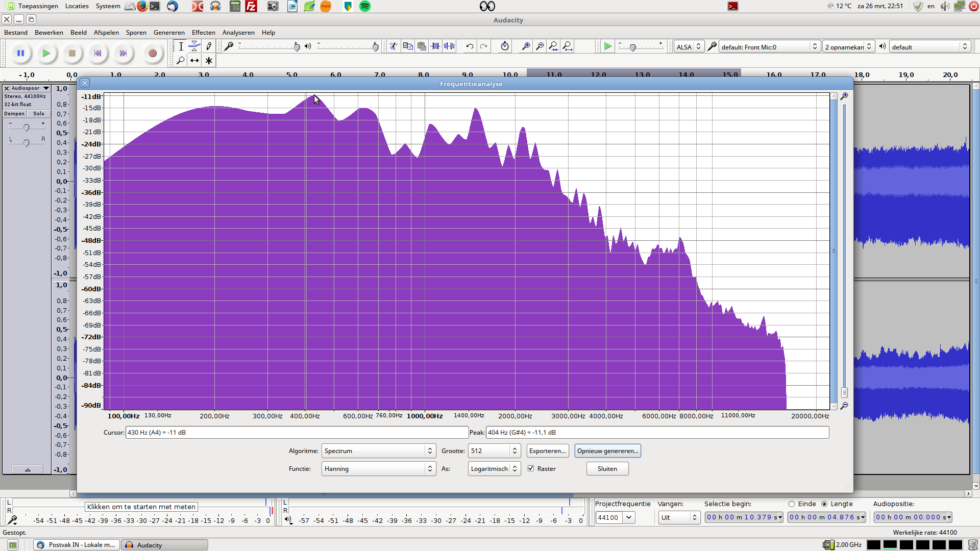Open the Effecten menu

pos(203,32)
